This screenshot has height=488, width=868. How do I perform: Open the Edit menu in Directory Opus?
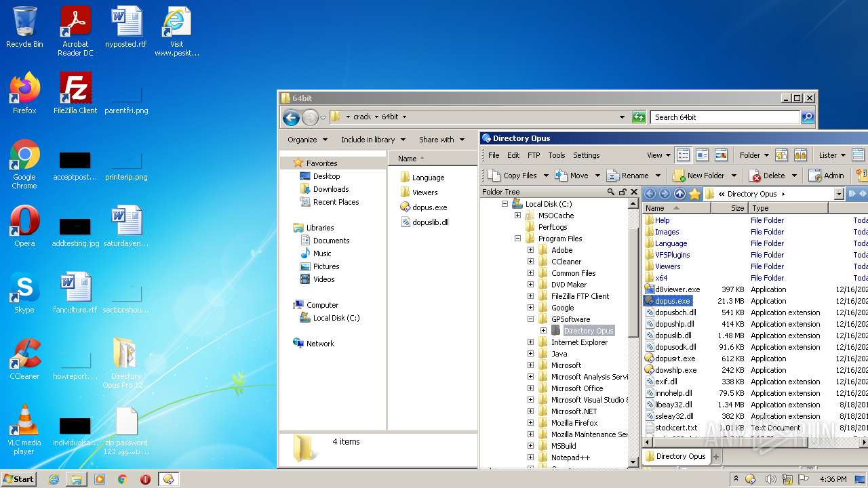click(x=513, y=155)
